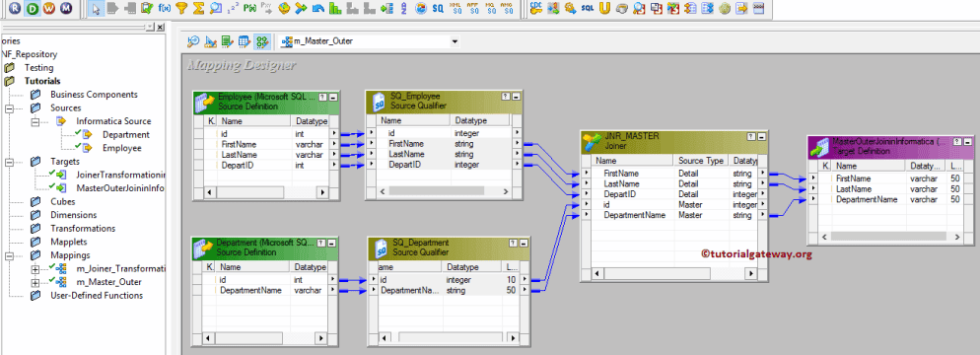This screenshot has height=355, width=980.
Task: Select the Cubes folder
Action: click(x=62, y=202)
